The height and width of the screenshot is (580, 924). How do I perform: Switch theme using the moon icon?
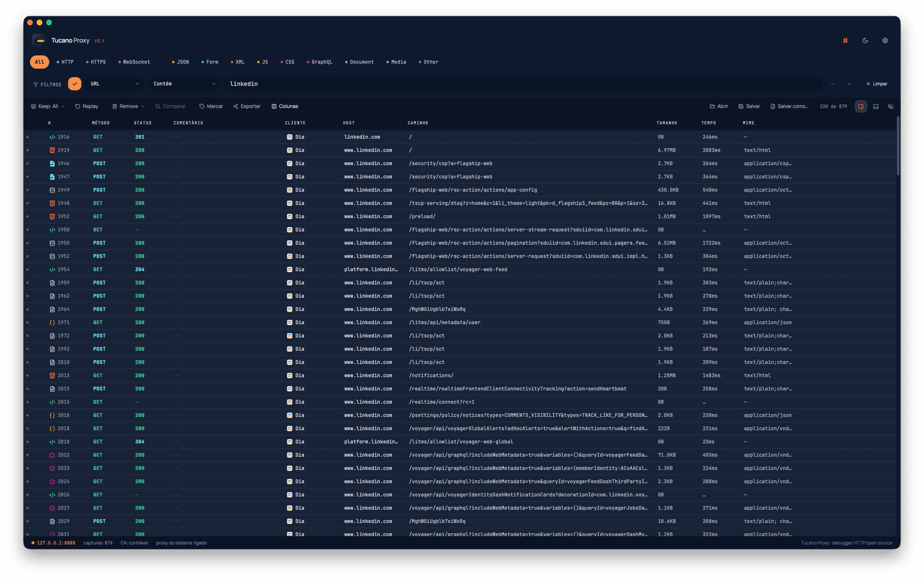tap(865, 41)
